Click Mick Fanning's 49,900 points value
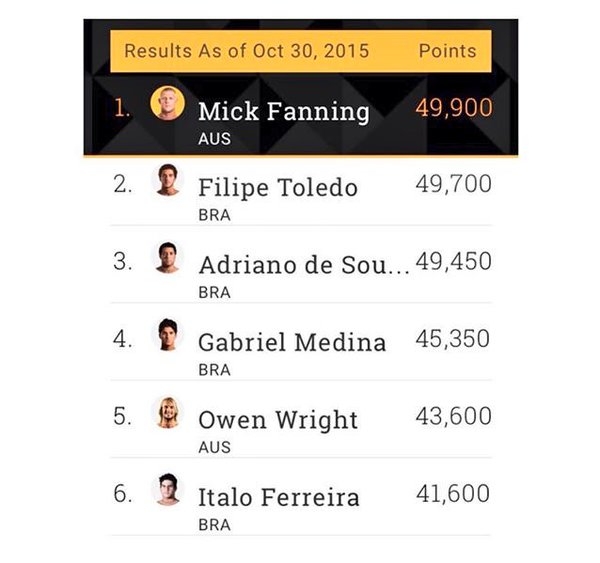Image resolution: width=600 pixels, height=563 pixels. [x=453, y=107]
